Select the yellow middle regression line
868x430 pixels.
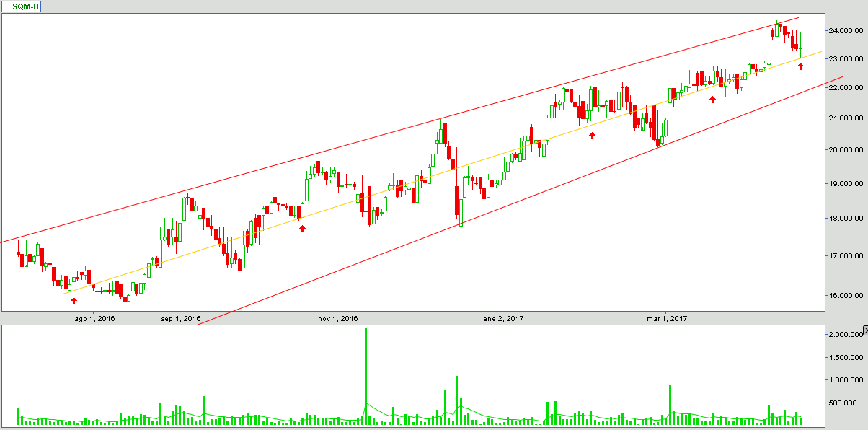443,172
